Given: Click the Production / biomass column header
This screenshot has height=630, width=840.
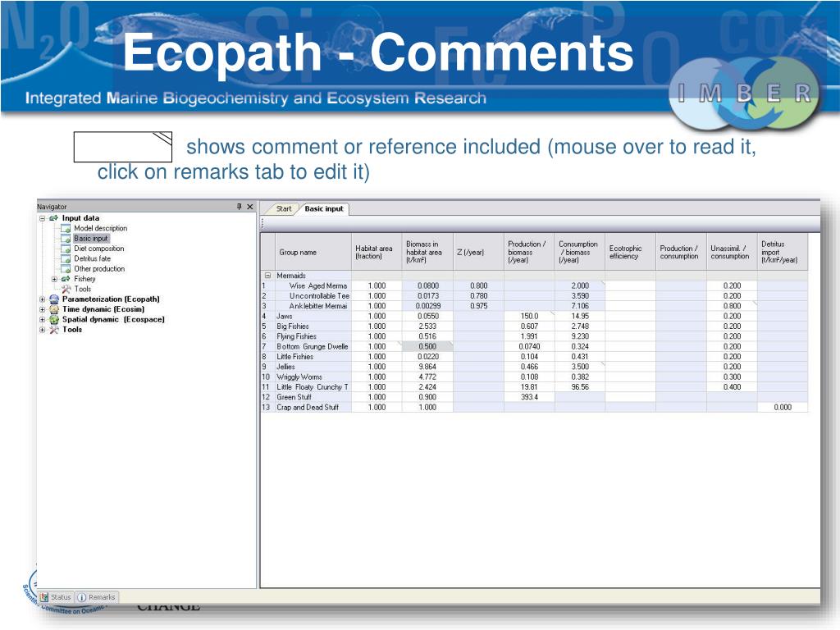Looking at the screenshot, I should [x=529, y=252].
